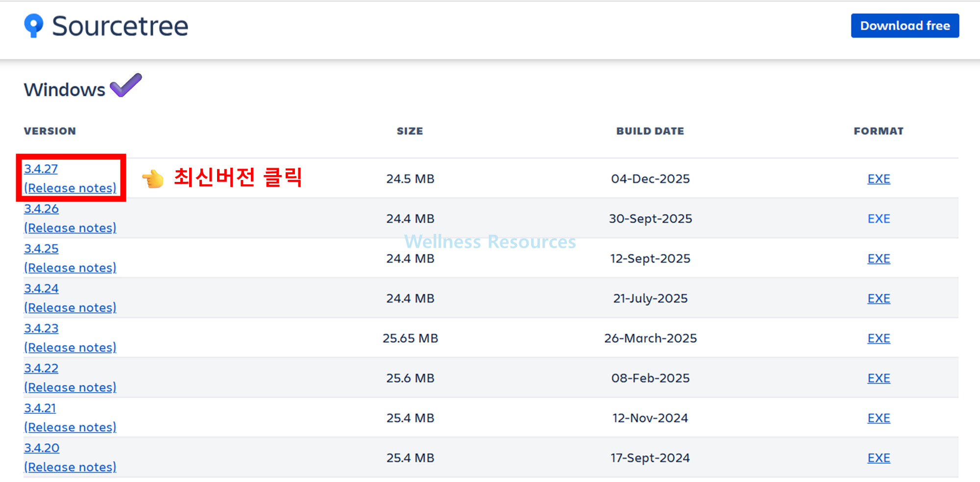
Task: Open Release notes for 3.4.25
Action: 71,268
